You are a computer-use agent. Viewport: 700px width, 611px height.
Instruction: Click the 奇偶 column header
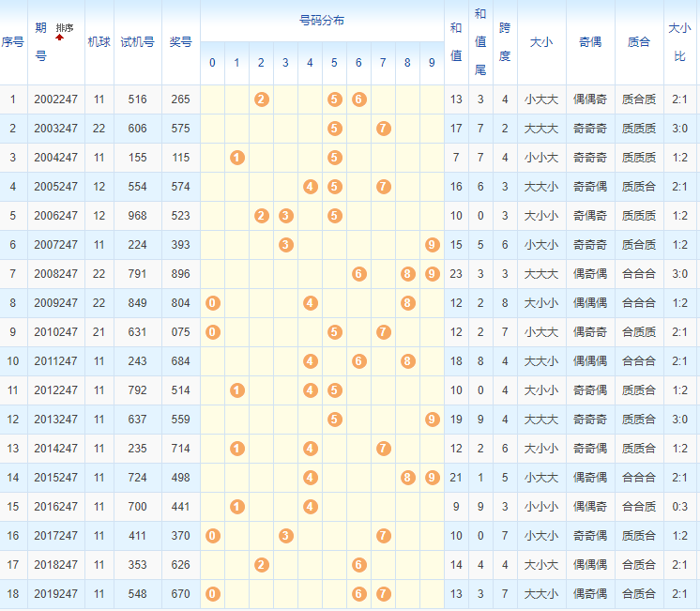tap(590, 42)
